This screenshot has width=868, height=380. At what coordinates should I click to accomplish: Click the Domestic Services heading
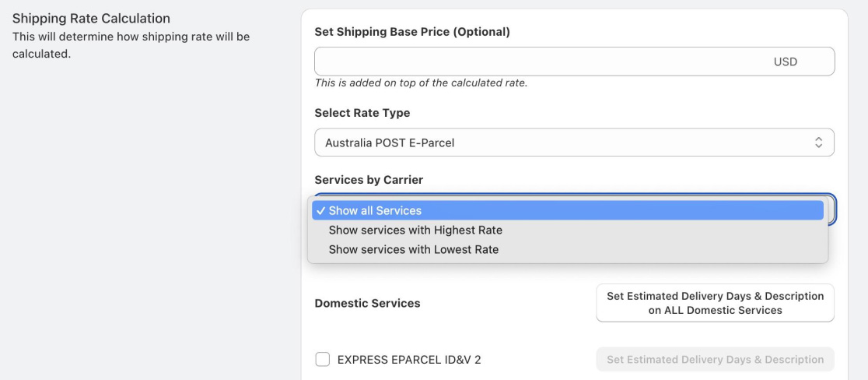point(367,304)
